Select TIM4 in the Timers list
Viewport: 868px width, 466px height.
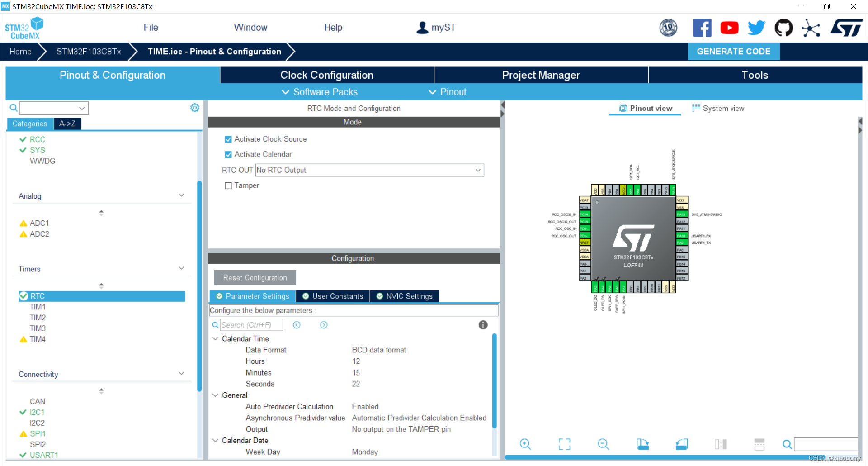38,339
